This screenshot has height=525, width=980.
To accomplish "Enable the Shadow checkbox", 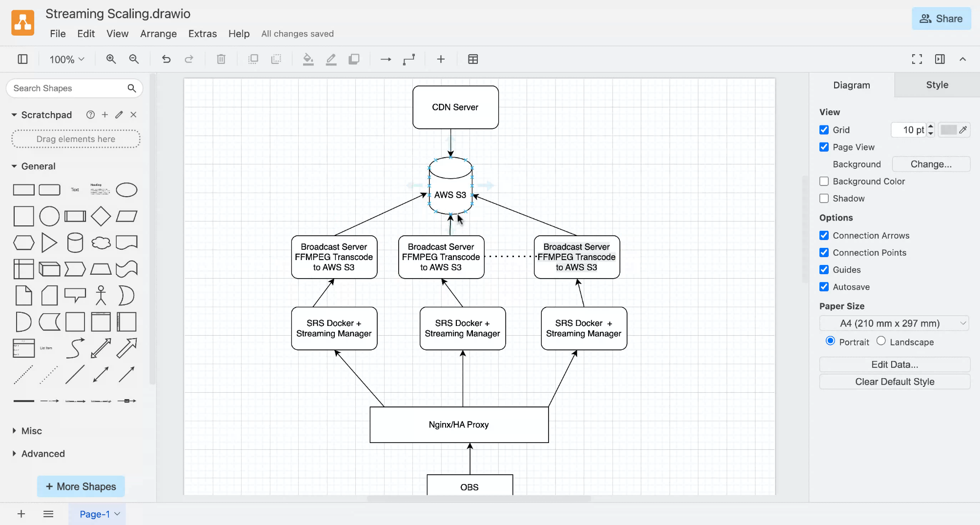I will coord(824,198).
